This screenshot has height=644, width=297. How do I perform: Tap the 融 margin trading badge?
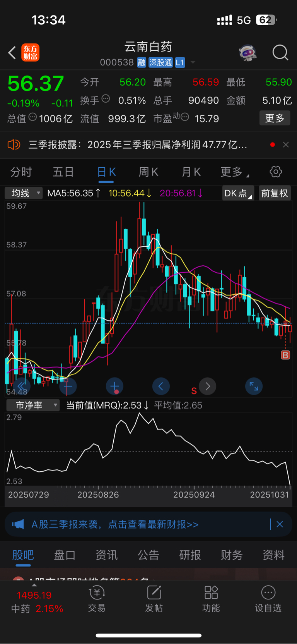coord(142,62)
